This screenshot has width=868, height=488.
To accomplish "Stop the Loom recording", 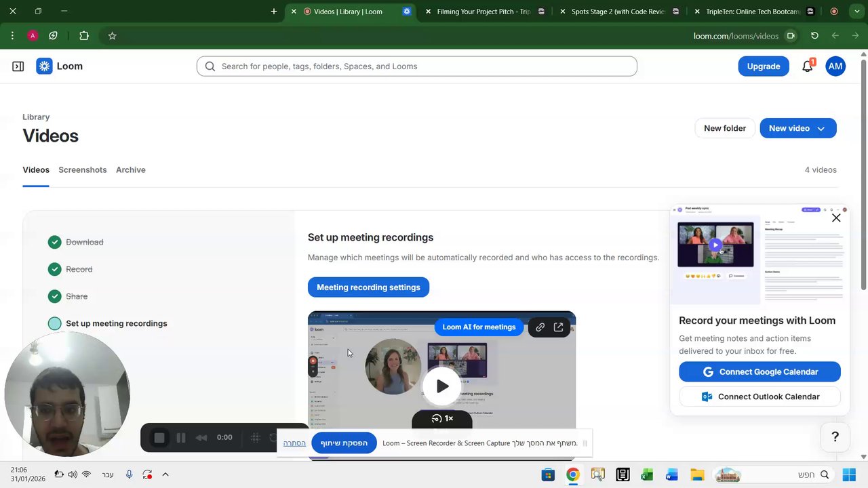I will (x=159, y=438).
